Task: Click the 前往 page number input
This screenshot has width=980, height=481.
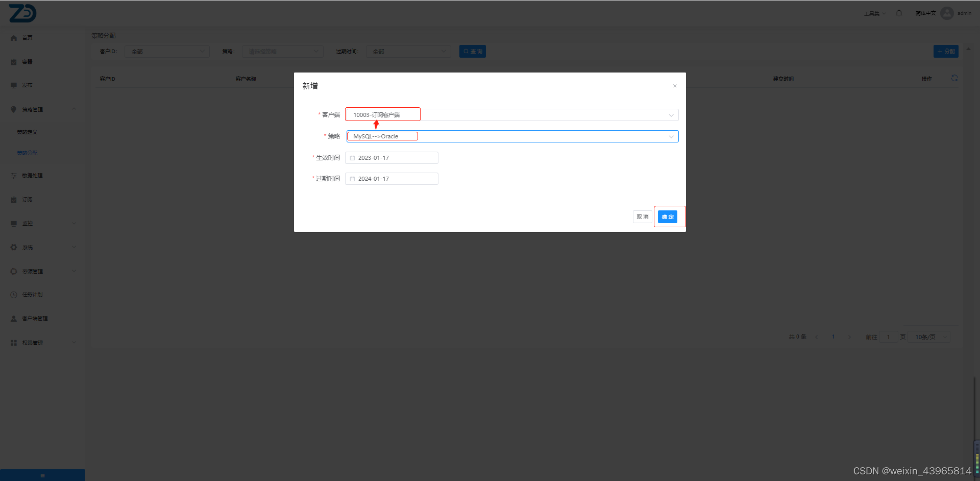Action: pos(888,337)
